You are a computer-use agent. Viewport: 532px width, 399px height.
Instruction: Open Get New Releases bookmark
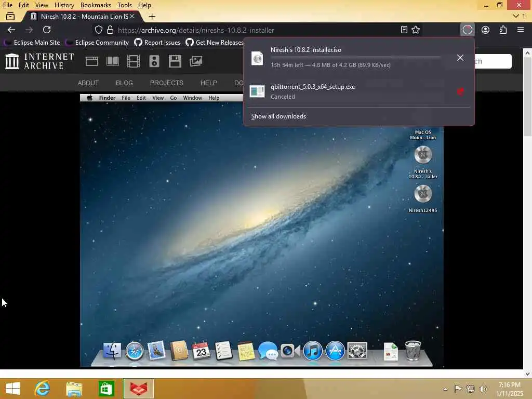[215, 43]
